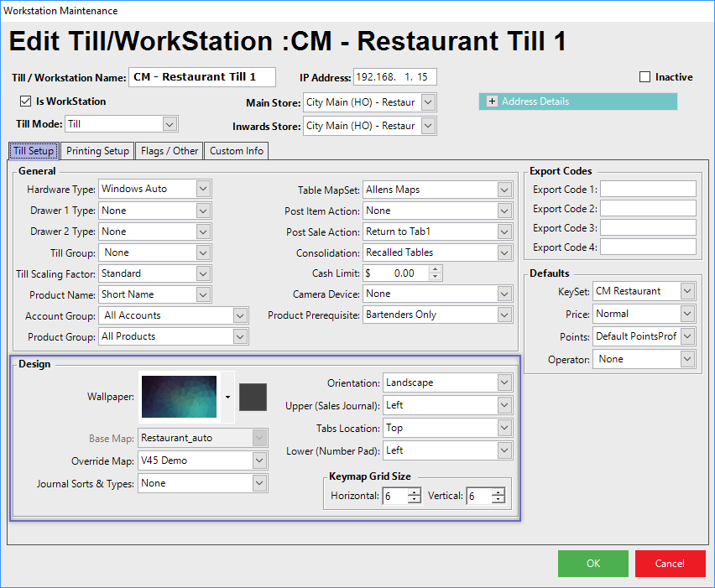Open the Flags / Other tab

[170, 151]
